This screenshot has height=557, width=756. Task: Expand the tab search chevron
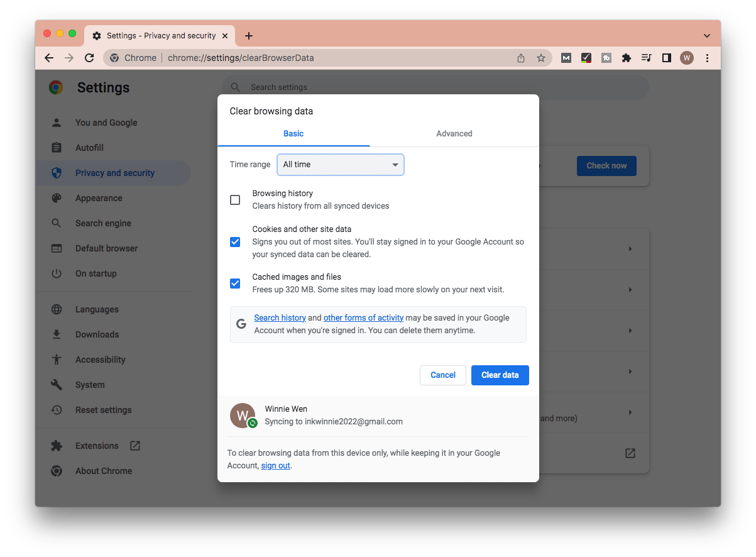(707, 36)
